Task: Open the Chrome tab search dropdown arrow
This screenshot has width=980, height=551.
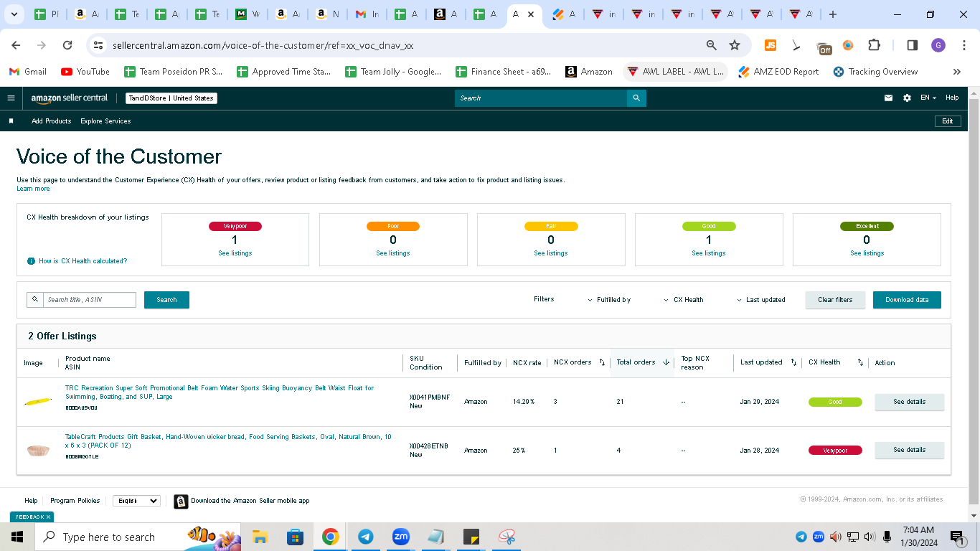Action: [x=16, y=14]
